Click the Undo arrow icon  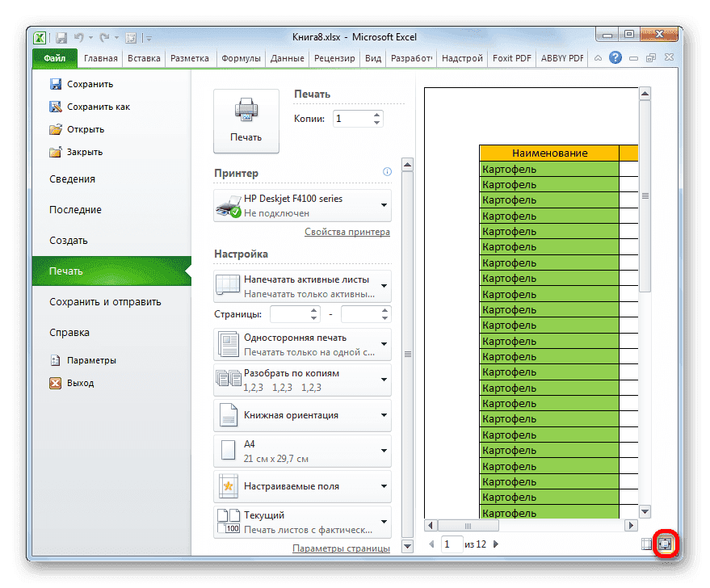[78, 37]
